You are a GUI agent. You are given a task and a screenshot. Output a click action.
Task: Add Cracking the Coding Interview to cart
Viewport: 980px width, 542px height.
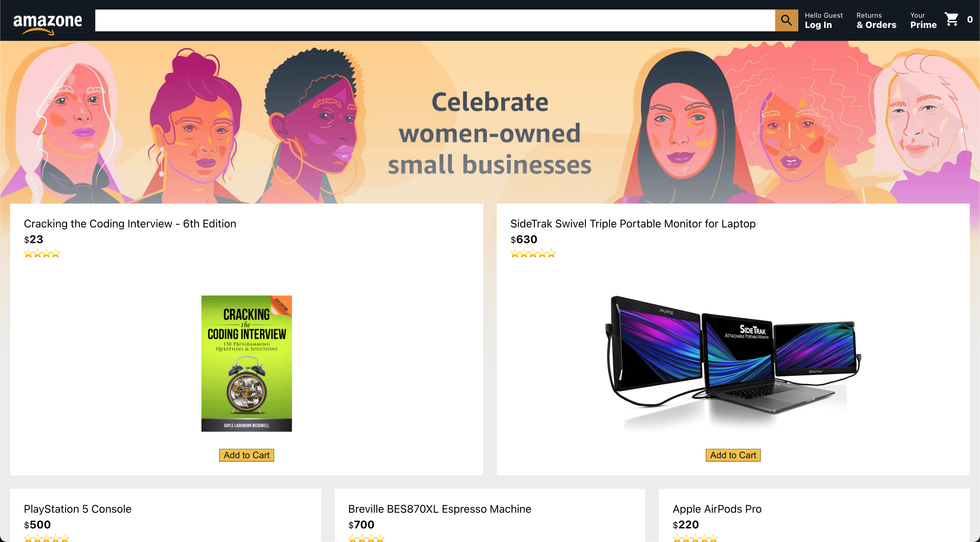point(246,455)
